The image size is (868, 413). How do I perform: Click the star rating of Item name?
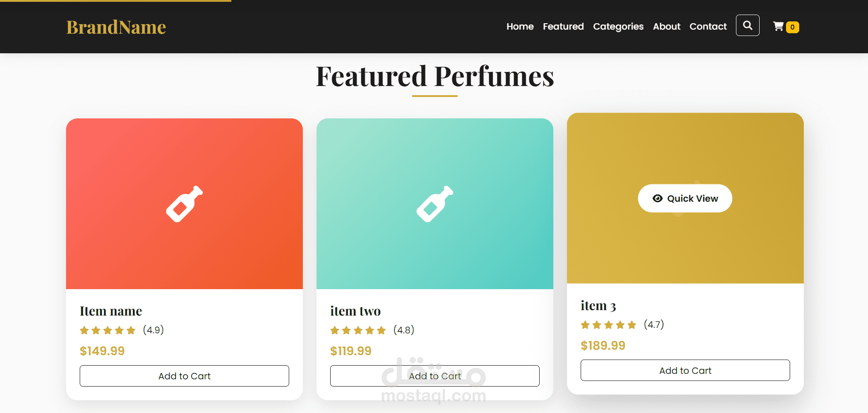point(107,330)
